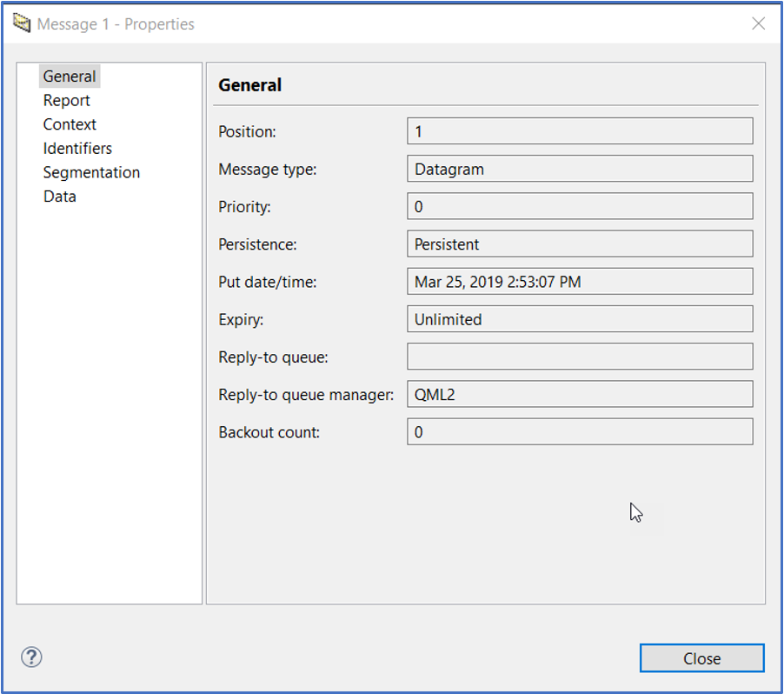Click the Reply-to queue manager field QML2
Viewport: 784px width, 694px height.
579,394
